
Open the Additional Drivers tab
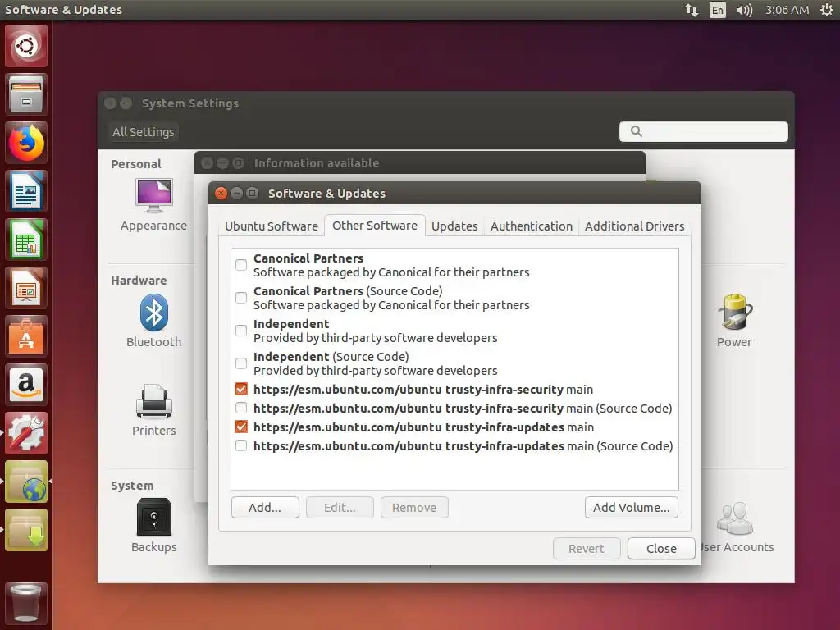click(x=634, y=226)
